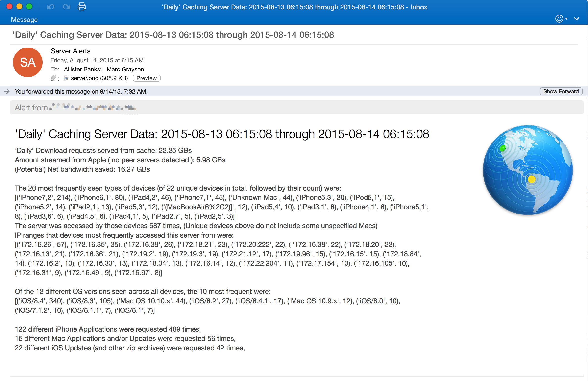Click the server.png file icon
The image size is (588, 381).
[66, 78]
